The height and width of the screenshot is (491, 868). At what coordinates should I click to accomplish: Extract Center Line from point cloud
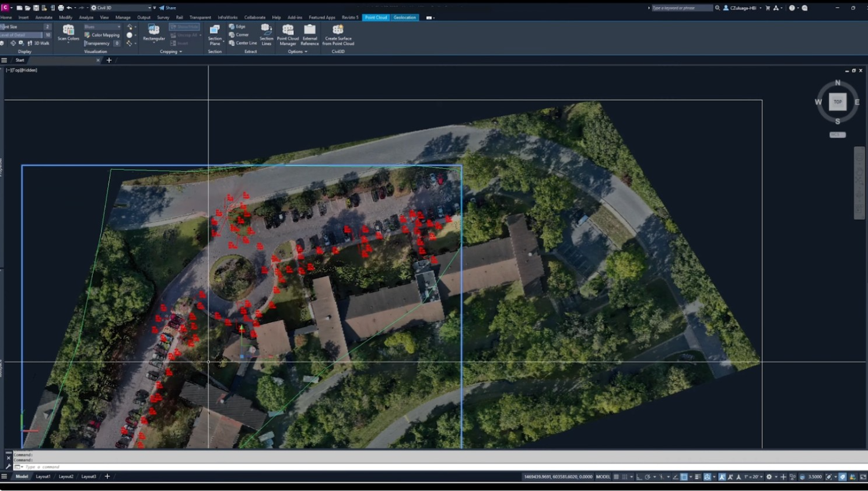coord(243,43)
